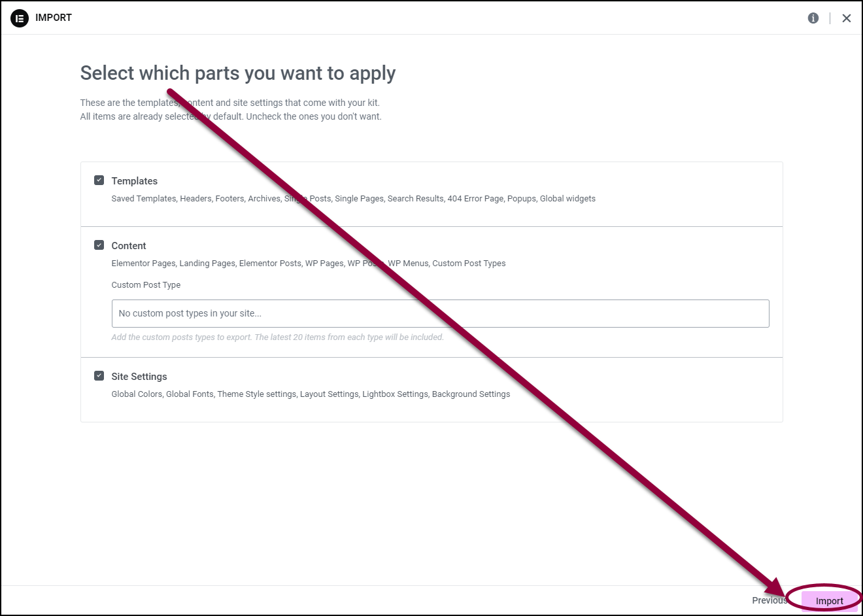
Task: Click the Site Settings description listing Global Colors
Action: click(311, 394)
